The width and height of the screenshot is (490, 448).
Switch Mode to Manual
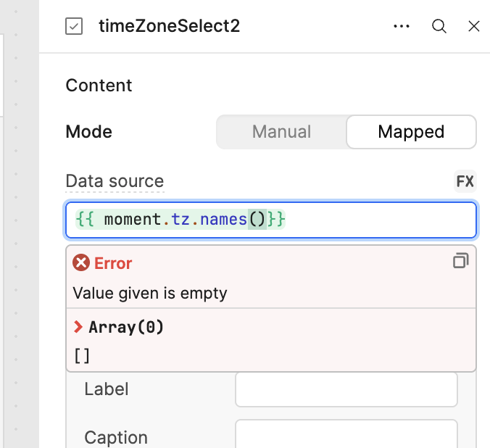coord(281,132)
